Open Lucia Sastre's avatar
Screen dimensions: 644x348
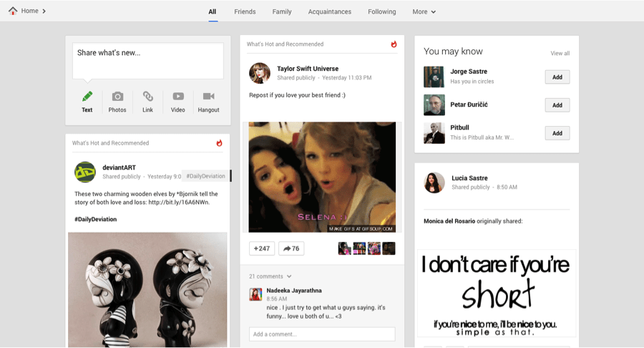click(x=434, y=183)
